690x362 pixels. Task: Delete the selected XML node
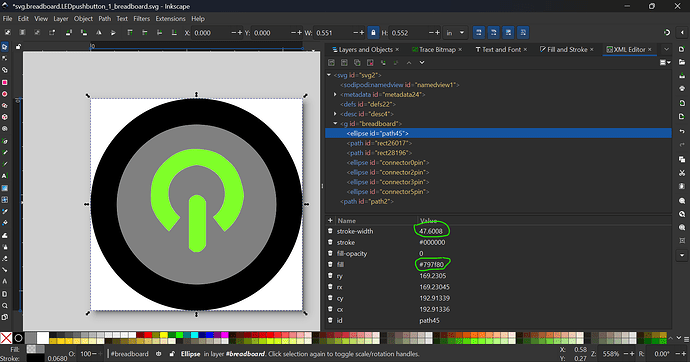370,62
